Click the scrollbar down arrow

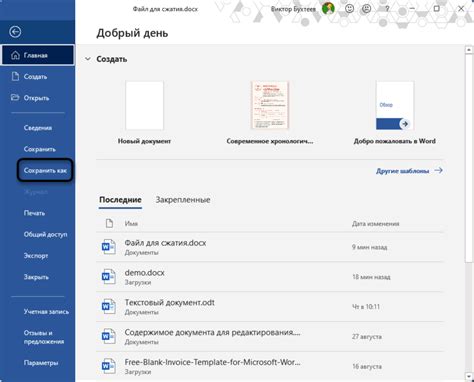(x=469, y=377)
